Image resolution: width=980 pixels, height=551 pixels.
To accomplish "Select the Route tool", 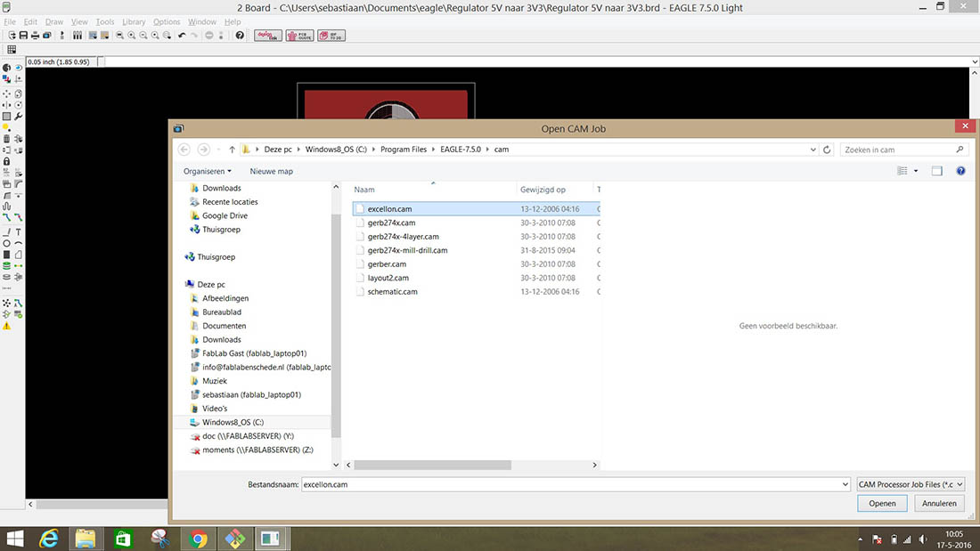I will pos(6,217).
